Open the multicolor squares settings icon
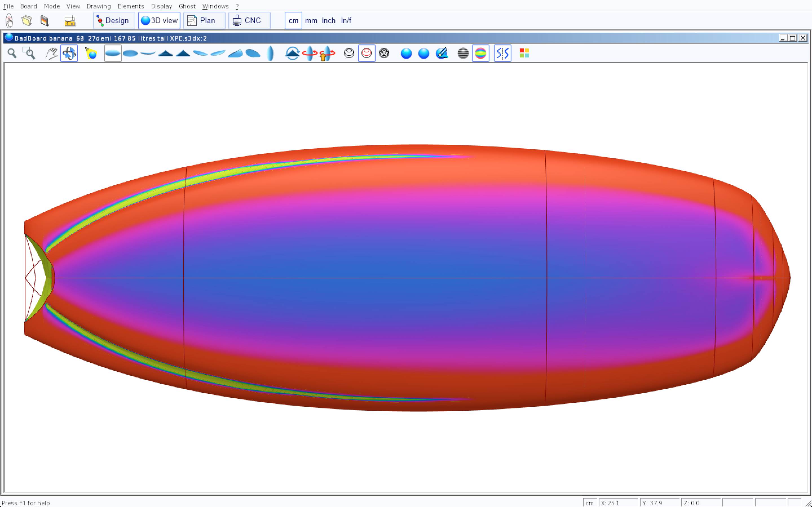The width and height of the screenshot is (812, 507). 524,53
